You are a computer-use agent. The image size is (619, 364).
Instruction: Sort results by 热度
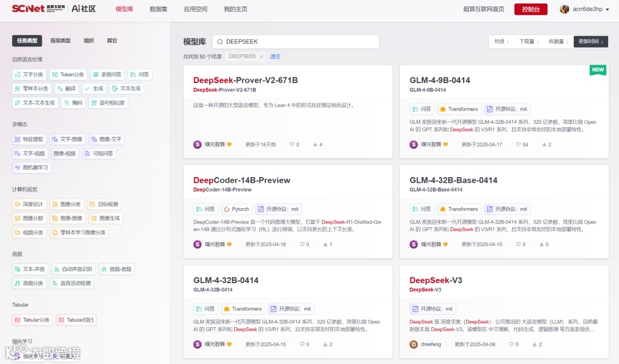pos(502,41)
